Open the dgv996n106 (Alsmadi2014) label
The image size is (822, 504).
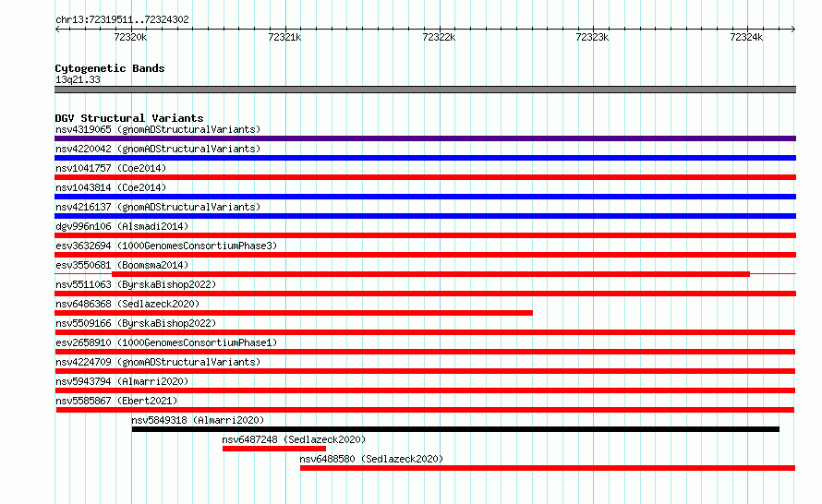[x=122, y=226]
